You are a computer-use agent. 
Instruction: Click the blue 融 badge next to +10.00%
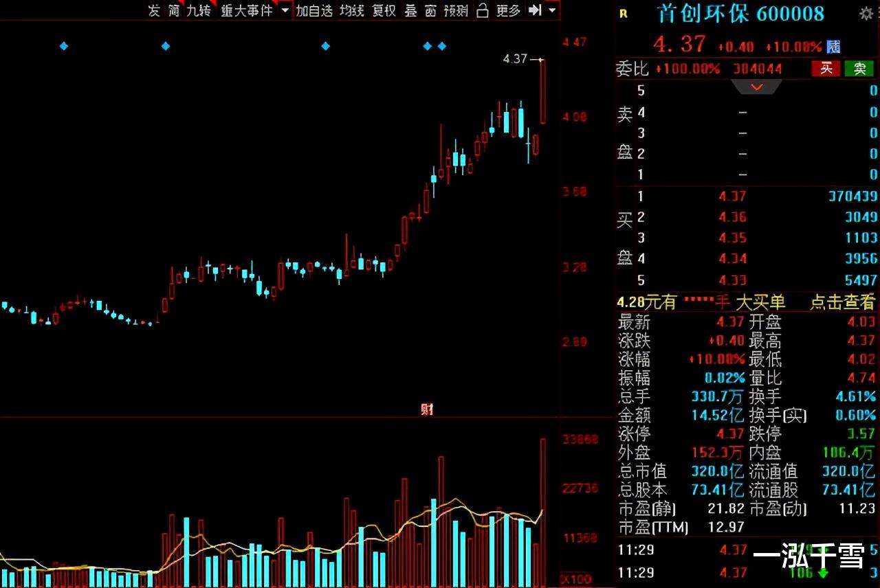pos(833,46)
